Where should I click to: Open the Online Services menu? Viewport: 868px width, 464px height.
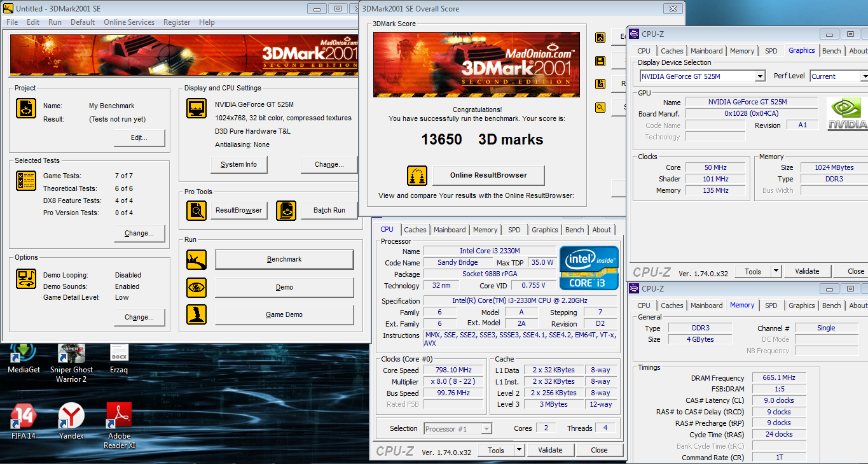(x=129, y=22)
